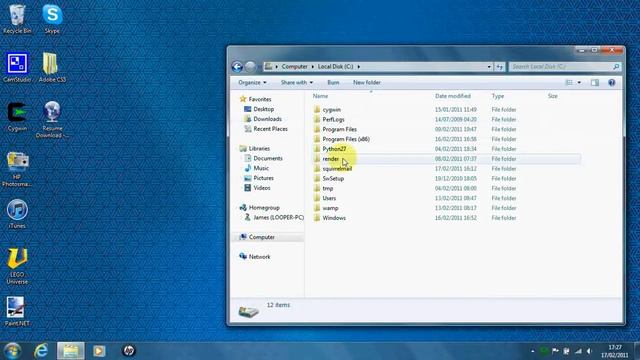The width and height of the screenshot is (640, 360).
Task: Show hidden tray icons arrow
Action: [x=533, y=351]
